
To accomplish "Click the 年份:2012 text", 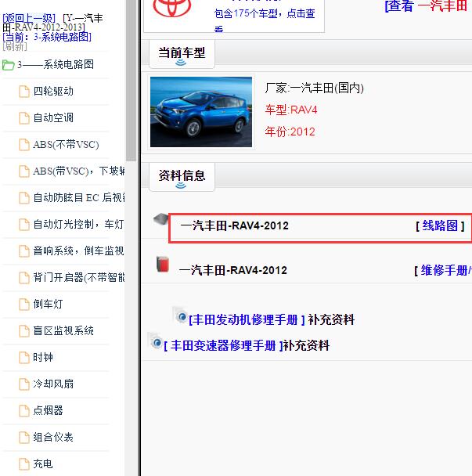I will click(290, 132).
